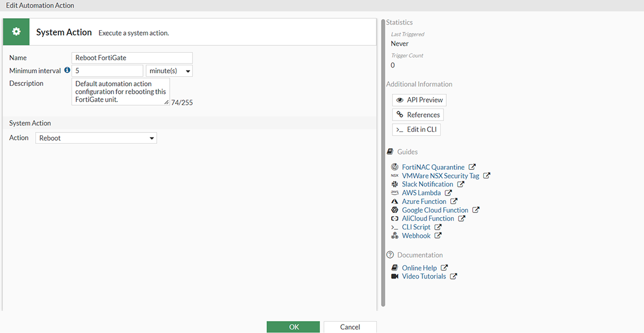Click the CLI Script prompt icon
This screenshot has height=333, width=644.
click(x=395, y=227)
